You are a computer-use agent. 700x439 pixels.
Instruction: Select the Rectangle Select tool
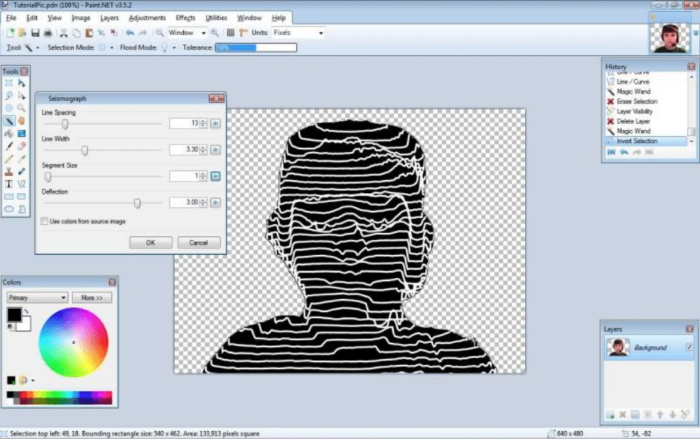pos(8,83)
